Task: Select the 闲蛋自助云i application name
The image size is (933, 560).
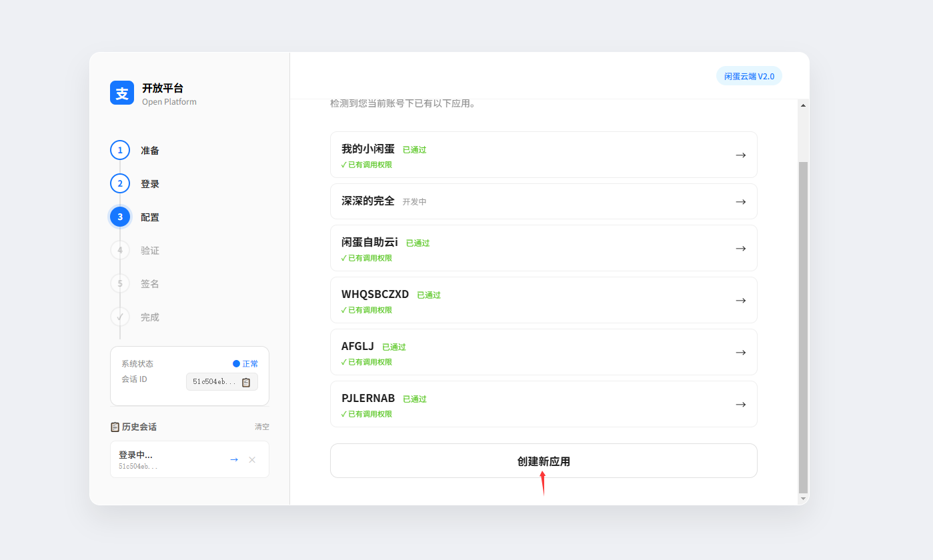Action: coord(369,242)
